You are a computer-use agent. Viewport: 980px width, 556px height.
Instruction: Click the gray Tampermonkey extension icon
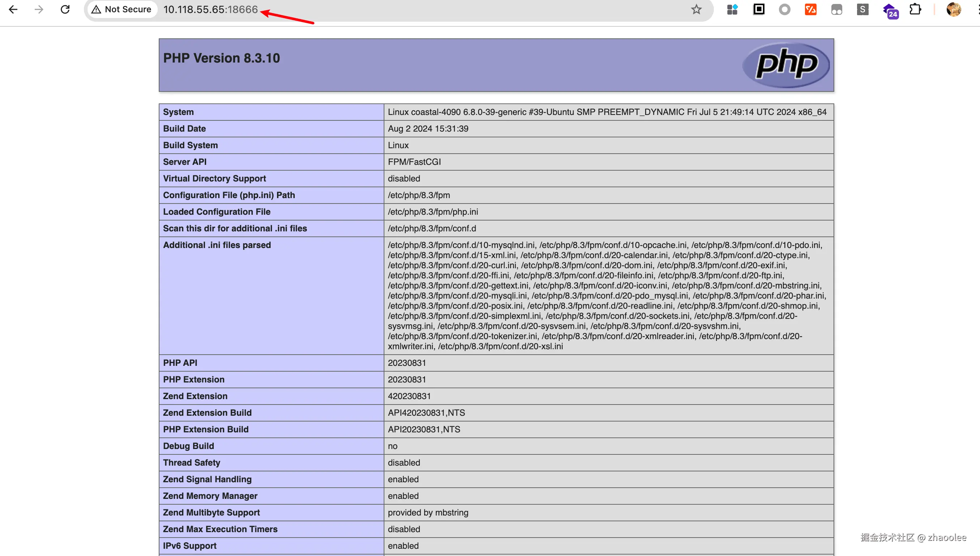pos(836,9)
